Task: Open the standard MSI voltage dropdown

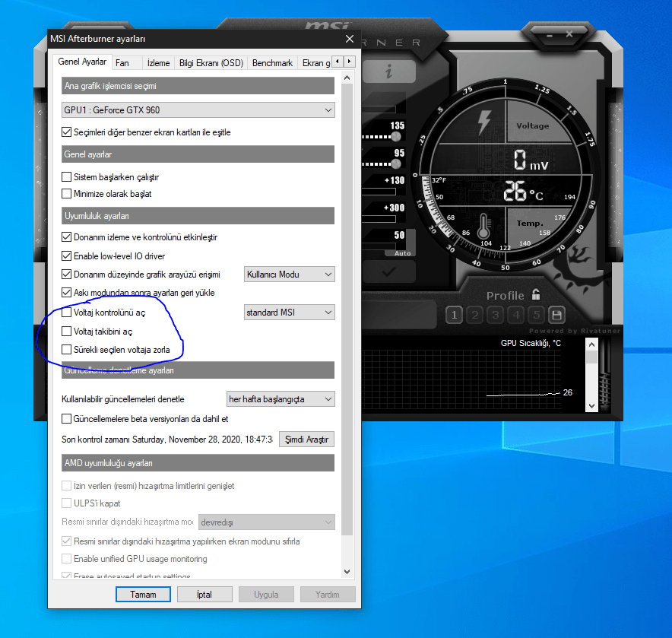Action: click(x=290, y=313)
